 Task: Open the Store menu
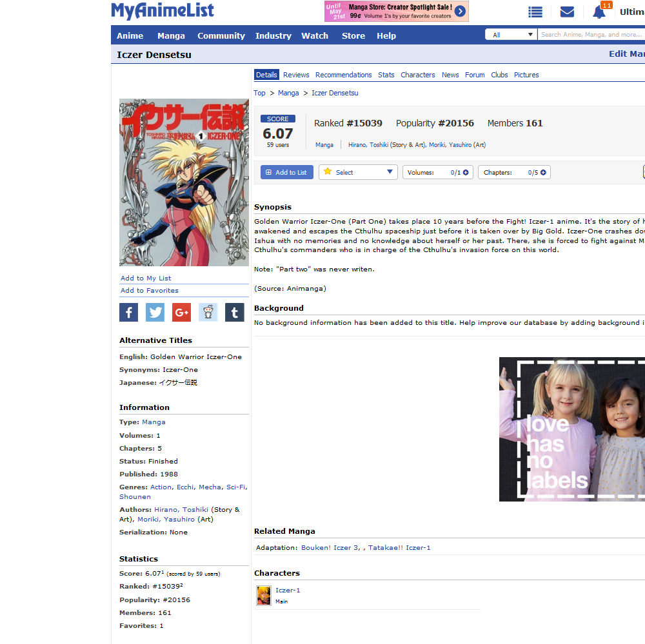[353, 36]
